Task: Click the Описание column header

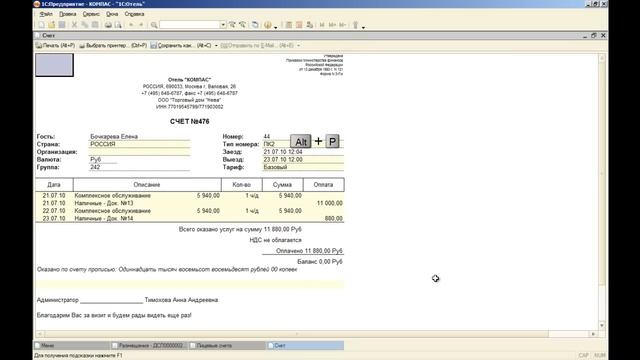Action: pos(147,184)
